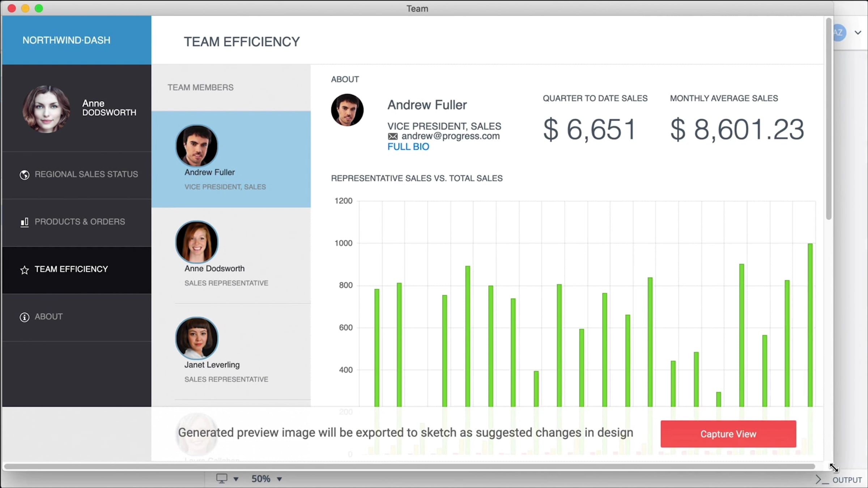868x488 pixels.
Task: Expand the chevron beside the AZ avatar
Action: click(x=858, y=33)
